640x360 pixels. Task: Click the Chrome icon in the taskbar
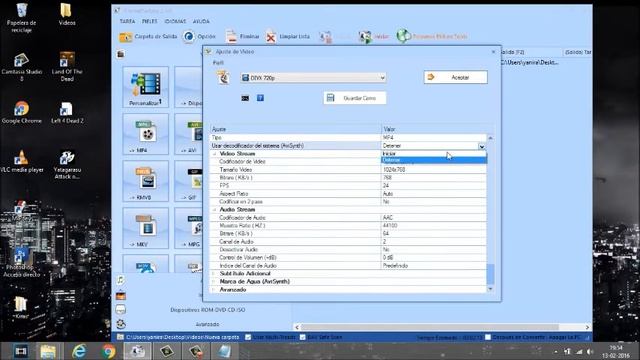coord(108,351)
